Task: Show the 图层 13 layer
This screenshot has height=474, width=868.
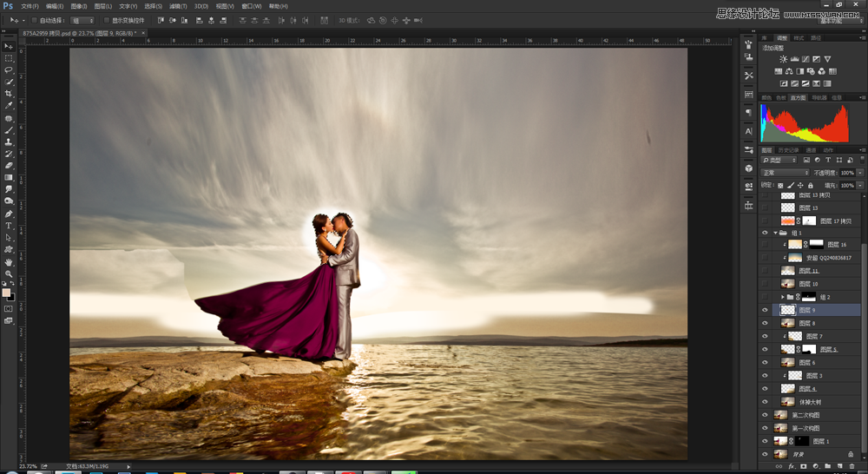Action: [765, 207]
